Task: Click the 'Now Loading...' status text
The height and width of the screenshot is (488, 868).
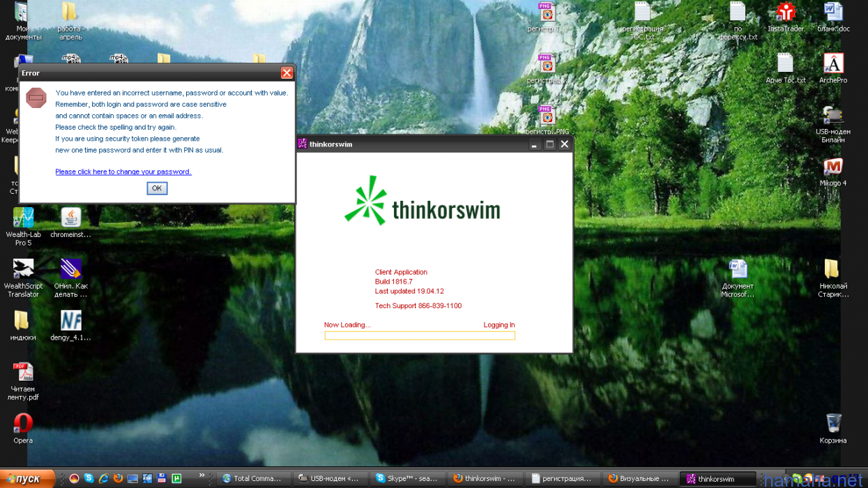Action: (x=347, y=325)
